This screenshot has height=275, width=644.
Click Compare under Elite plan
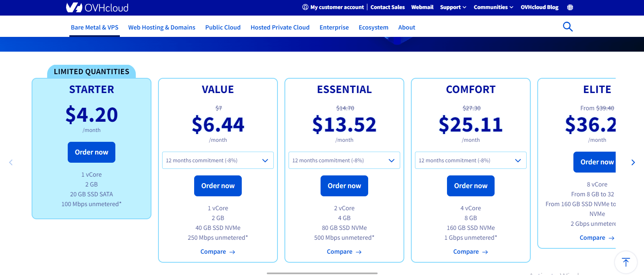pos(597,238)
